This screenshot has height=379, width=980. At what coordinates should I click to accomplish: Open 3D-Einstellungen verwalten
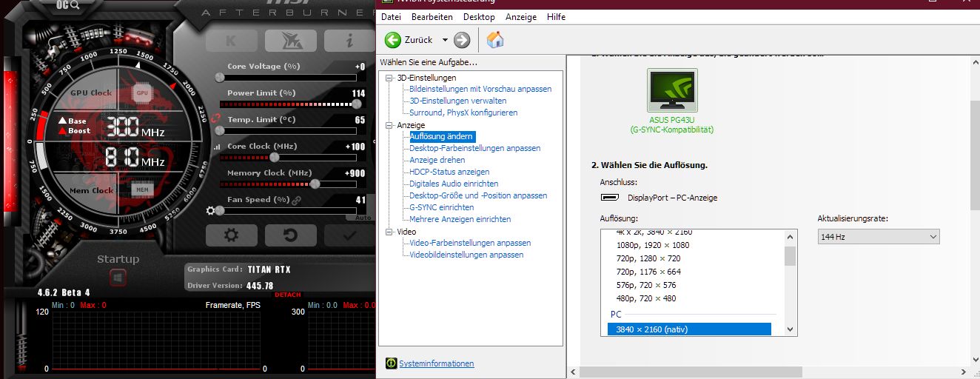point(458,101)
